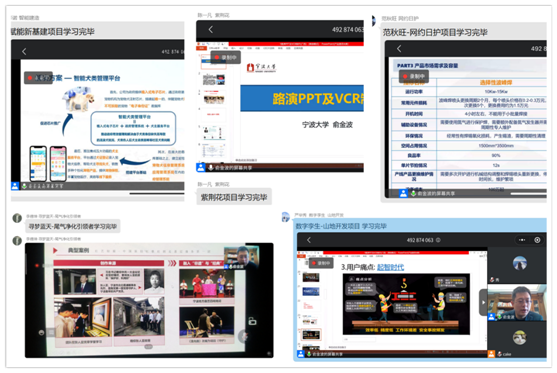The height and width of the screenshot is (373, 557).
Task: Follow the 起智时代 hyperlink in slide title
Action: pyautogui.click(x=390, y=267)
